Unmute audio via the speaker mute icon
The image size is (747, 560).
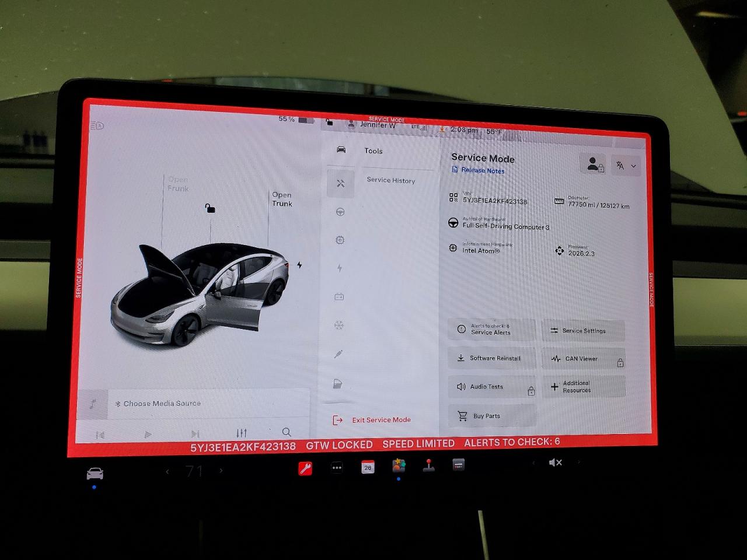pyautogui.click(x=556, y=462)
